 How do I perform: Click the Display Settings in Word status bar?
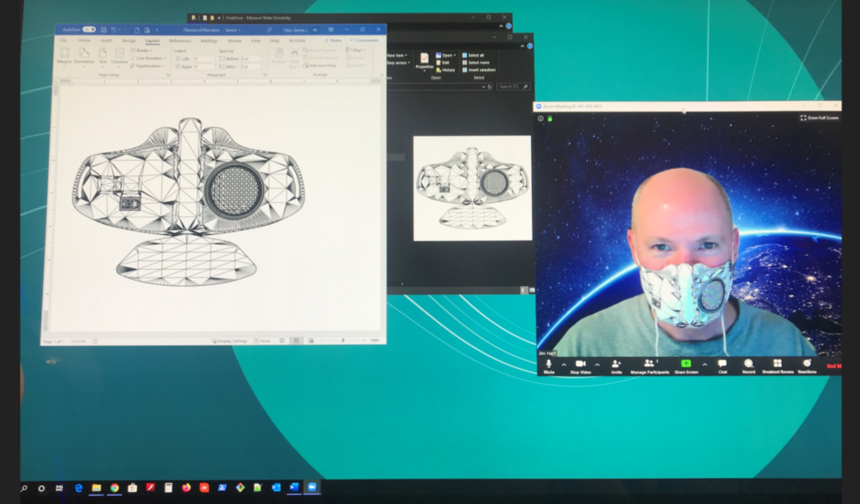tap(230, 341)
